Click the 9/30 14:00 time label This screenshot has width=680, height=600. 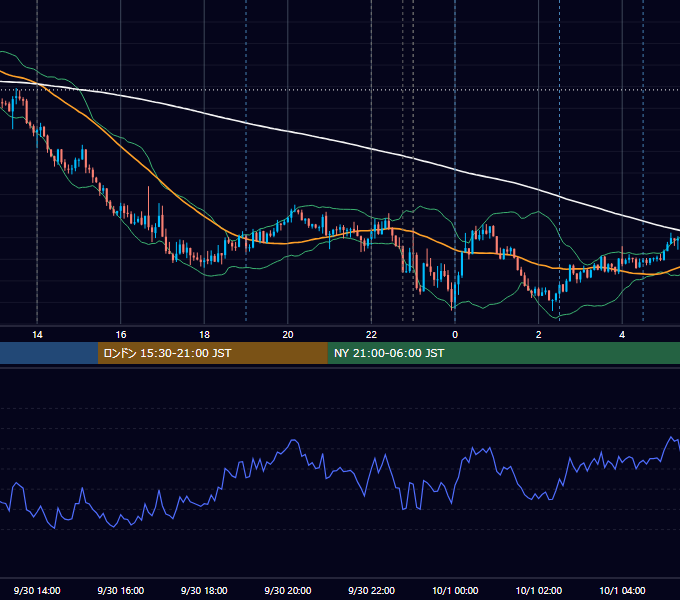click(x=37, y=590)
